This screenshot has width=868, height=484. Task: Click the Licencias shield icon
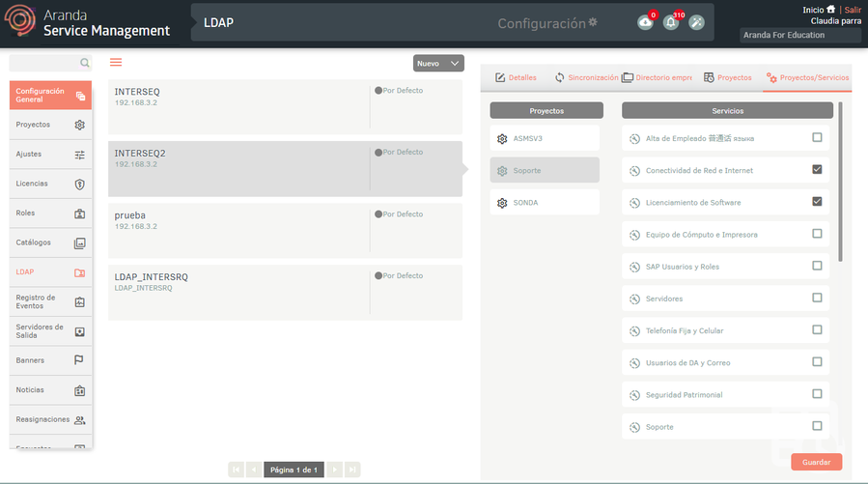point(80,185)
